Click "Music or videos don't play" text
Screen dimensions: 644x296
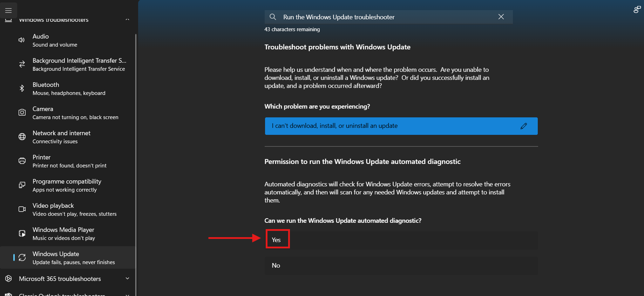tap(64, 238)
